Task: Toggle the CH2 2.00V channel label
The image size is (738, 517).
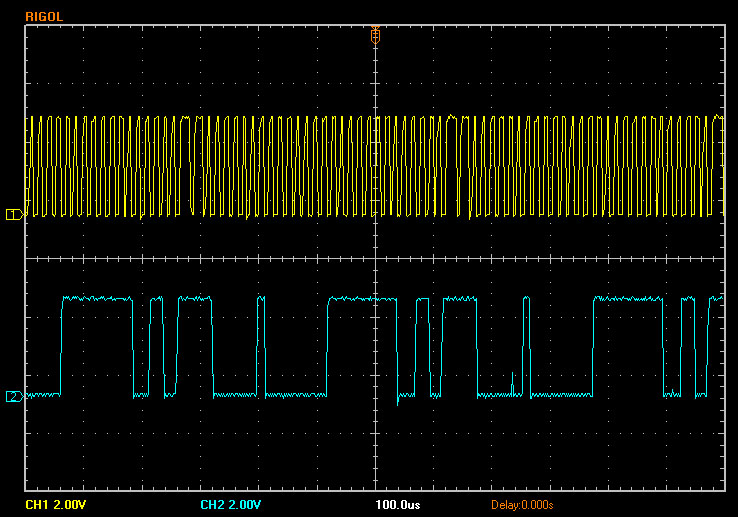Action: pos(233,504)
